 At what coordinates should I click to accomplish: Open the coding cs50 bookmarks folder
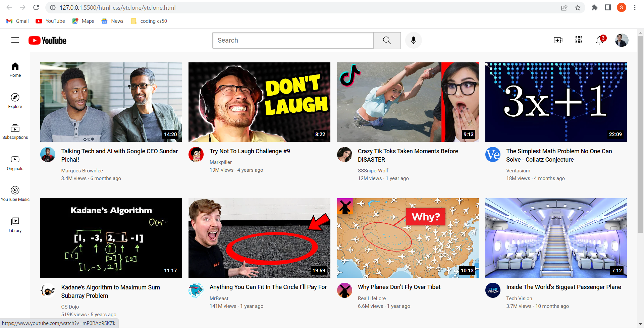point(149,21)
